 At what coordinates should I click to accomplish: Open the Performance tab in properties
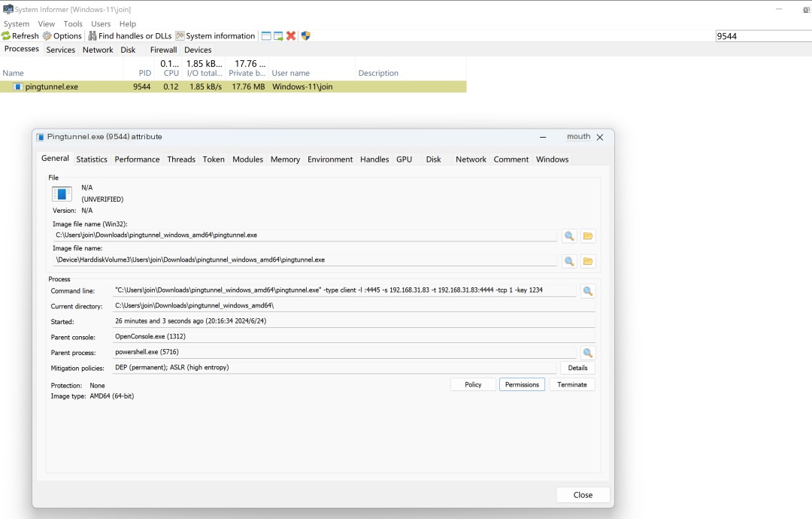[138, 159]
